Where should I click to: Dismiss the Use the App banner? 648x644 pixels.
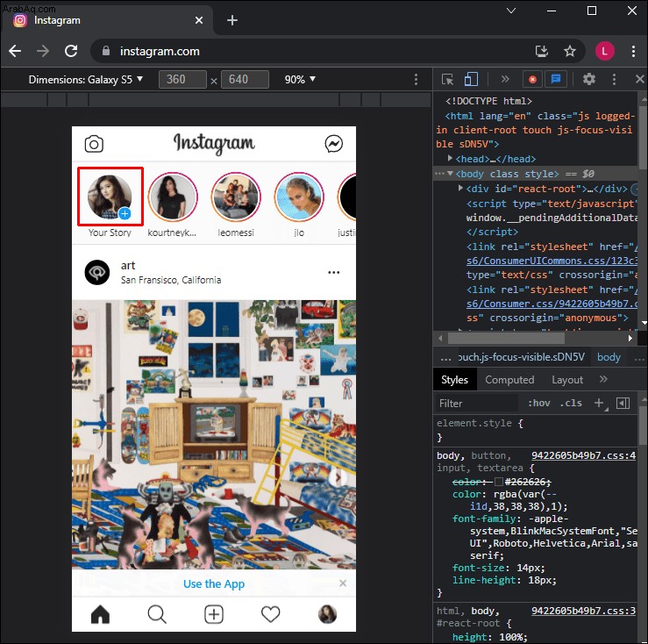tap(343, 583)
